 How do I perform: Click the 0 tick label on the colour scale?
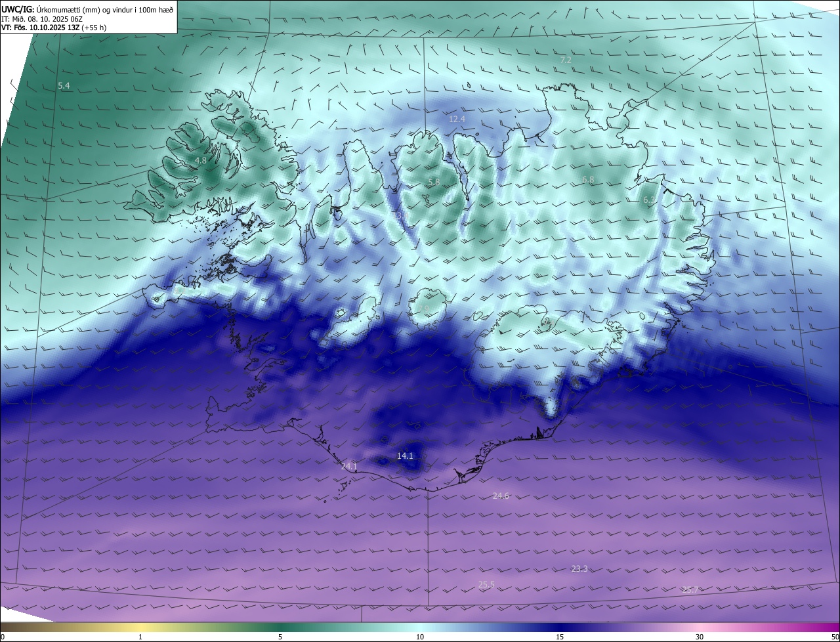pyautogui.click(x=3, y=637)
